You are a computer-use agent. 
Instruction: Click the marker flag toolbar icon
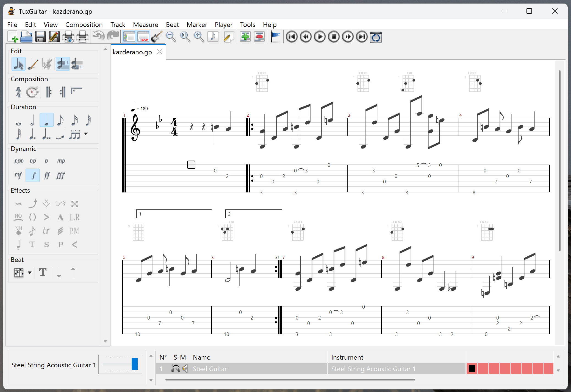(x=275, y=37)
